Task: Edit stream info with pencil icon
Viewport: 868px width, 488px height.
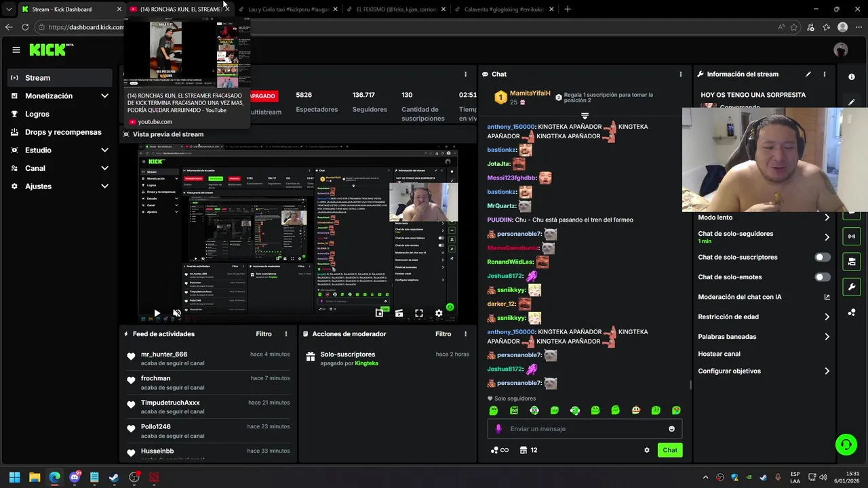Action: tap(808, 74)
